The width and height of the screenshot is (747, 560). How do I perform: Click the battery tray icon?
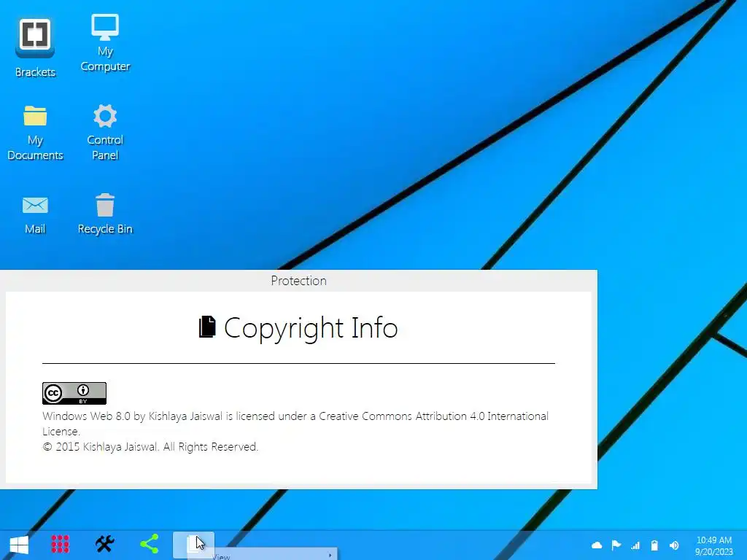coord(654,545)
